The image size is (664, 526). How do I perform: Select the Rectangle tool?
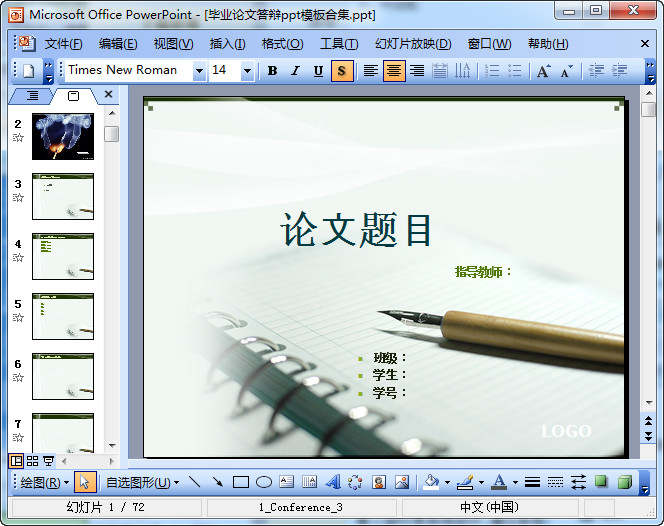[241, 482]
